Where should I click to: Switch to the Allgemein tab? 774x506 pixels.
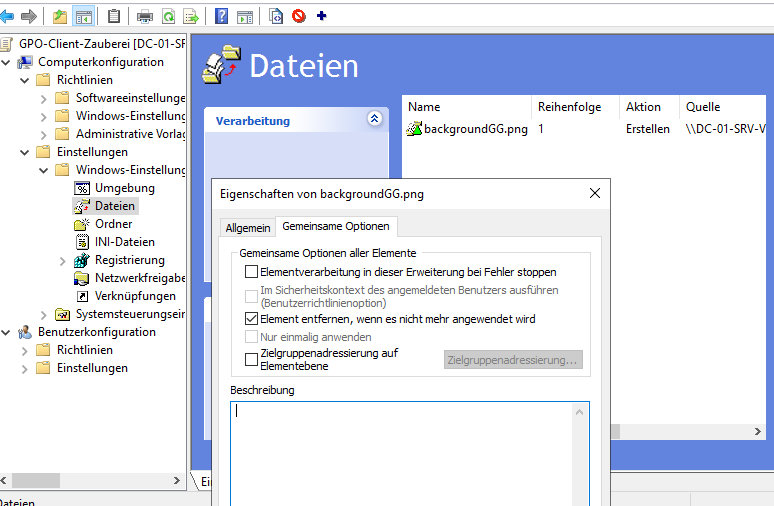[x=247, y=228]
